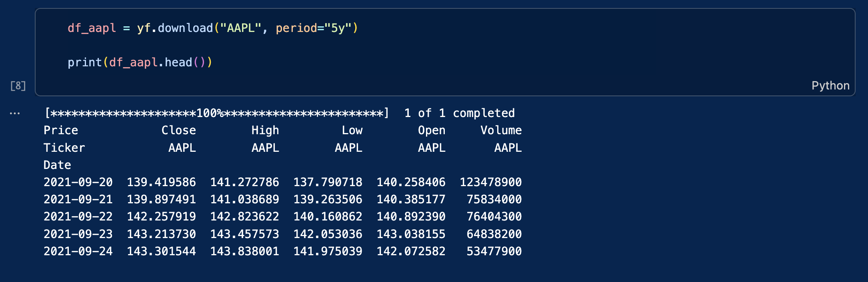The height and width of the screenshot is (282, 868).
Task: Select open value 140.258406
Action: point(411,183)
